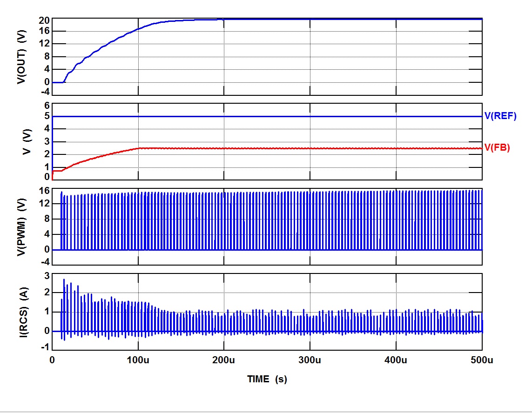532x413 pixels.
Task: Click the V(REF) trace label
Action: click(500, 116)
